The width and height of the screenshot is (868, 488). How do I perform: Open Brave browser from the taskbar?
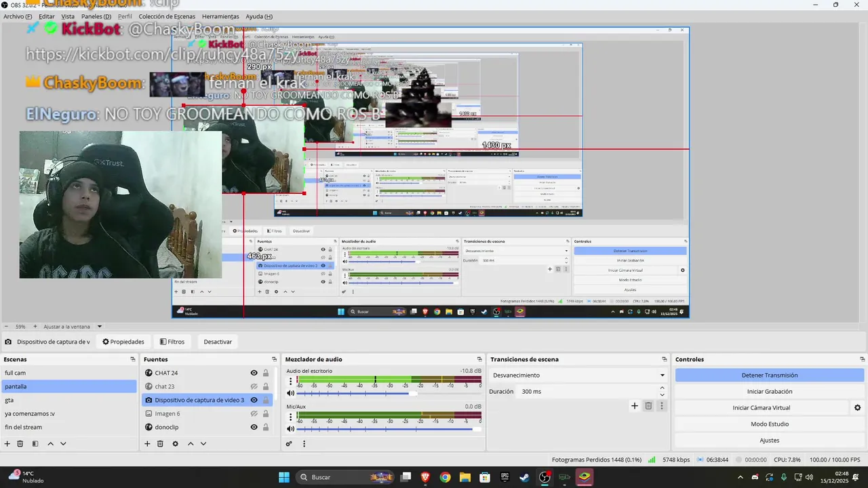coord(425,477)
